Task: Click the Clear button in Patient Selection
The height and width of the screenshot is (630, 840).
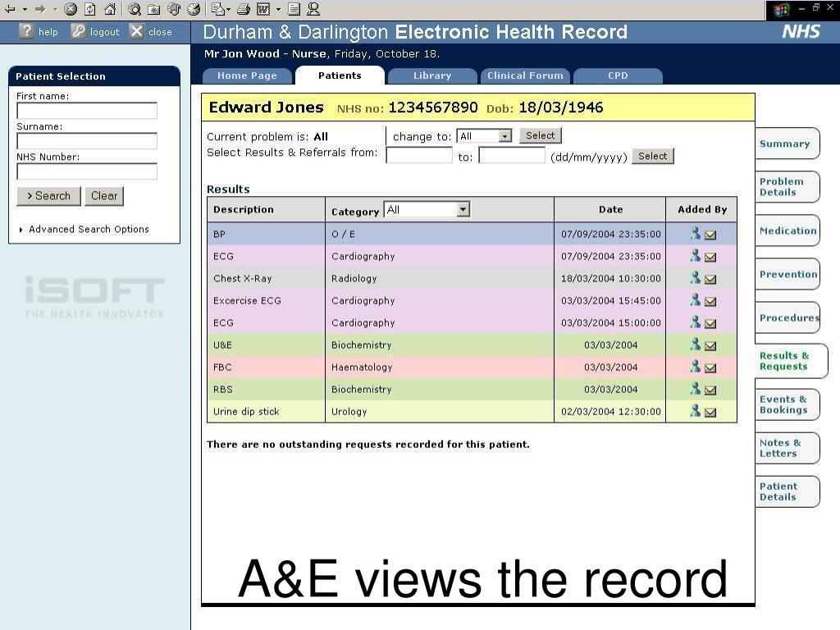Action: [x=104, y=196]
